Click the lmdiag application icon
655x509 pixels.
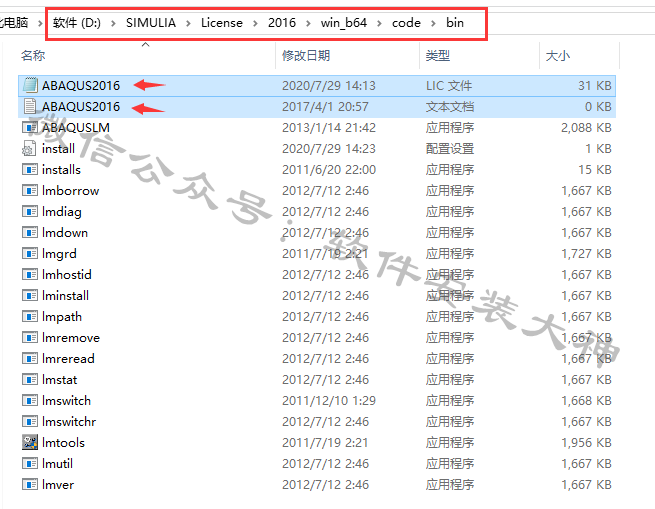tap(30, 211)
